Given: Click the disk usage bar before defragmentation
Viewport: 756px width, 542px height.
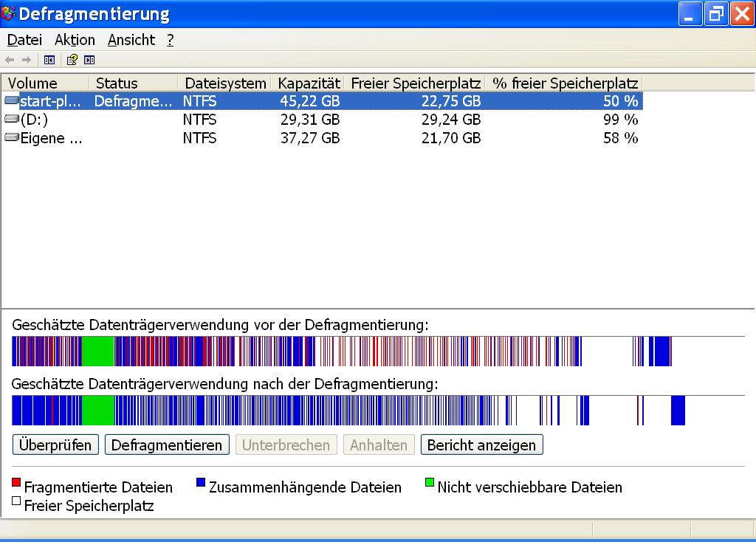Looking at the screenshot, I should (x=379, y=351).
